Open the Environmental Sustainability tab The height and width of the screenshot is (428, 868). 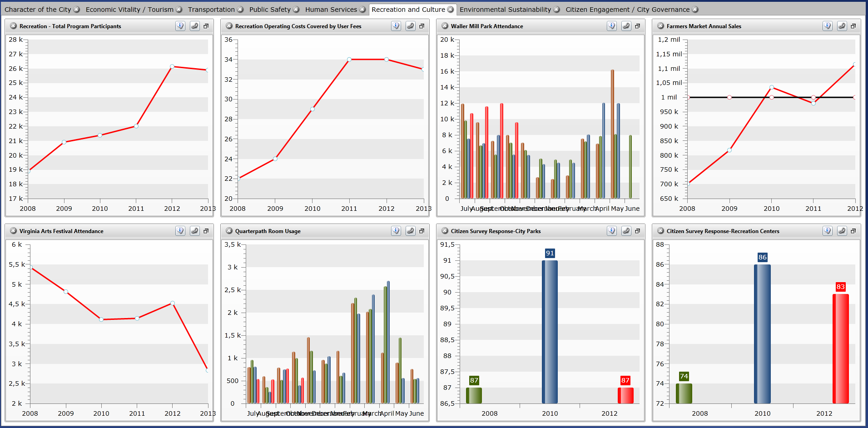[x=505, y=10]
